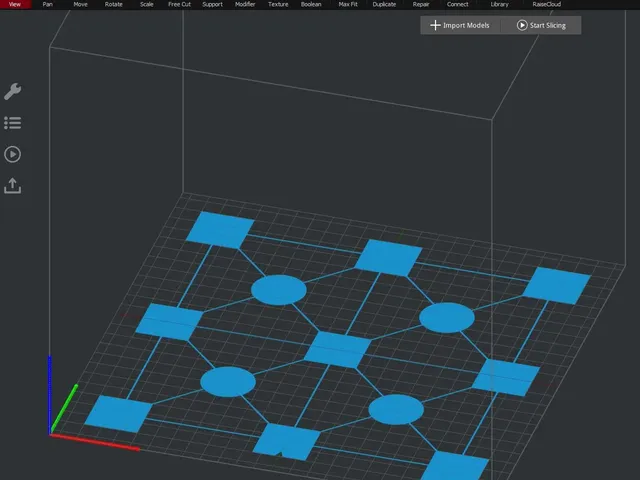
Task: Apply the Max Fit tool
Action: 348,4
